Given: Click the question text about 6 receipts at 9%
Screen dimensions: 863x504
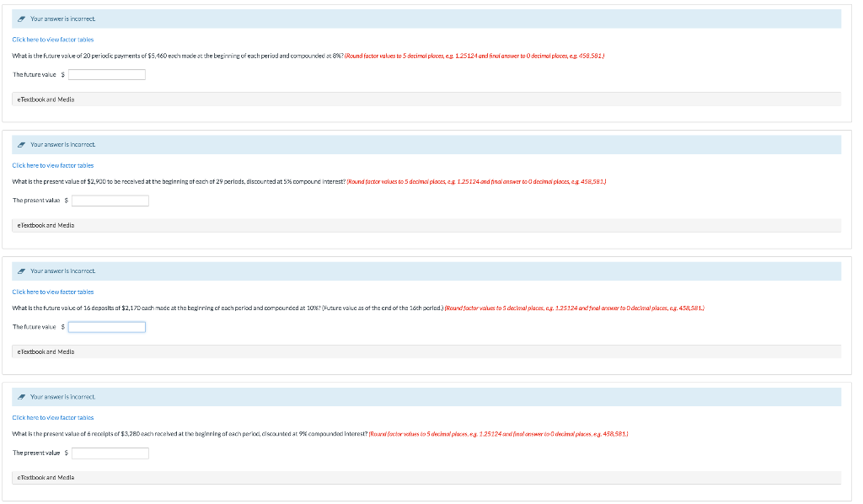Looking at the screenshot, I should [x=190, y=434].
